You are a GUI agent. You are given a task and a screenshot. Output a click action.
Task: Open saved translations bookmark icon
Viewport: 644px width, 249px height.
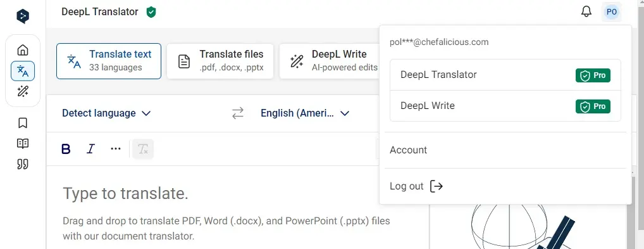point(23,123)
